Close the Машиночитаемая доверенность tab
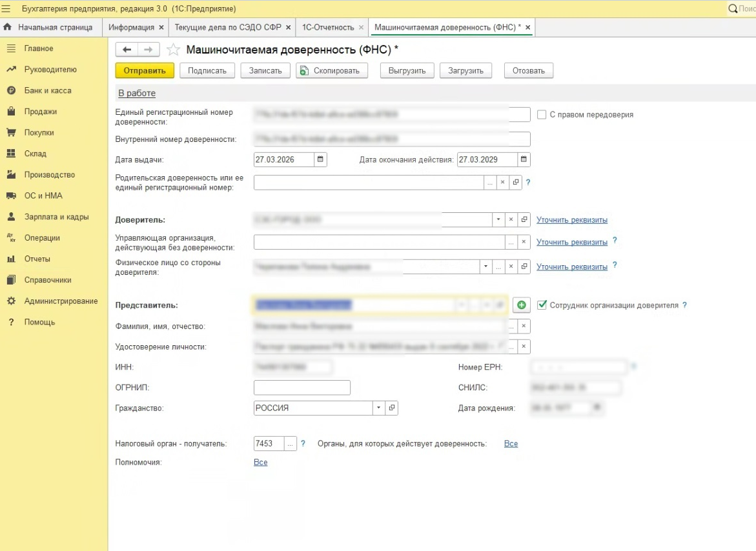 click(527, 28)
